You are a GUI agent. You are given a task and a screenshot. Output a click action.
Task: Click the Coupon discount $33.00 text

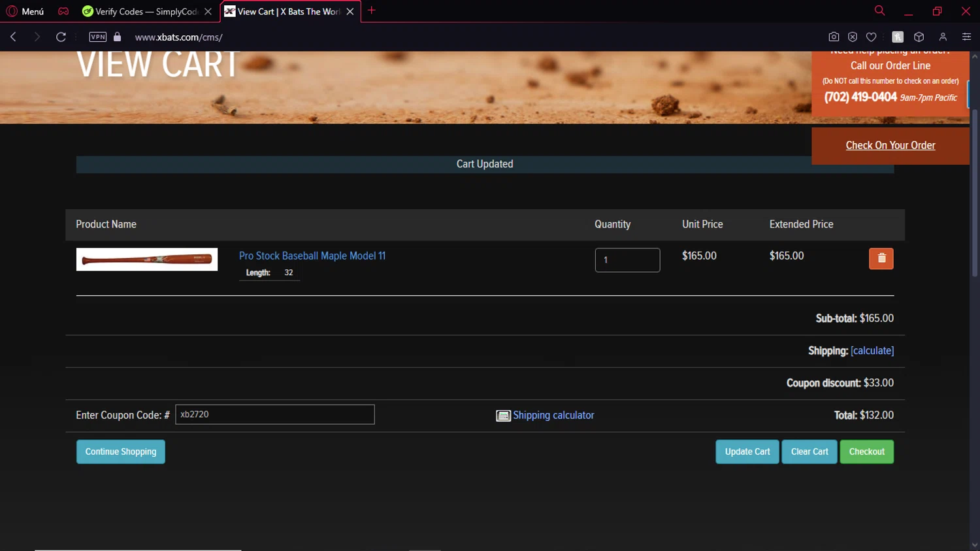[840, 383]
